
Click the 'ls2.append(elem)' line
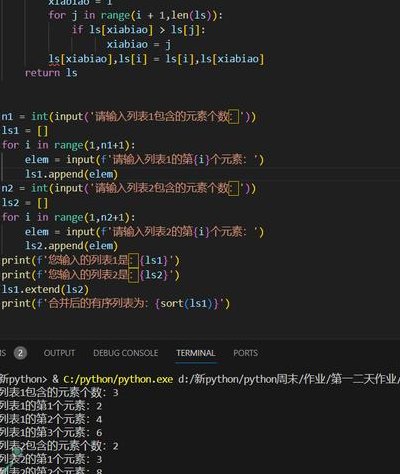click(x=71, y=246)
